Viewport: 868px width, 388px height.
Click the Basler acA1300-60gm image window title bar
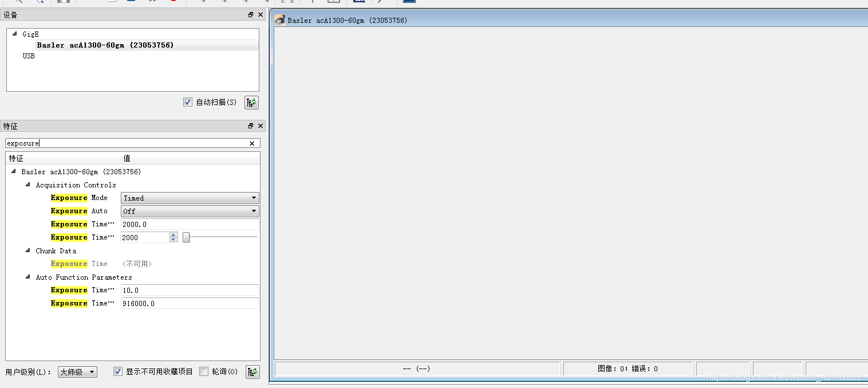(570, 20)
